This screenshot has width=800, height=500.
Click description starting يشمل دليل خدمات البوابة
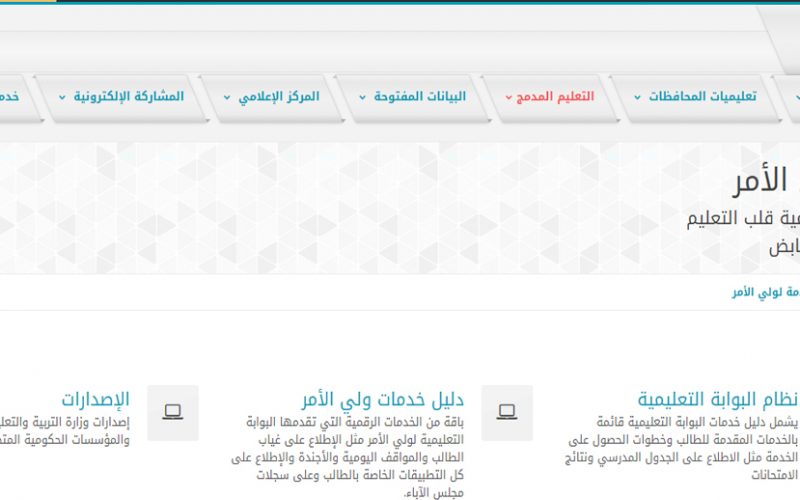click(x=682, y=448)
